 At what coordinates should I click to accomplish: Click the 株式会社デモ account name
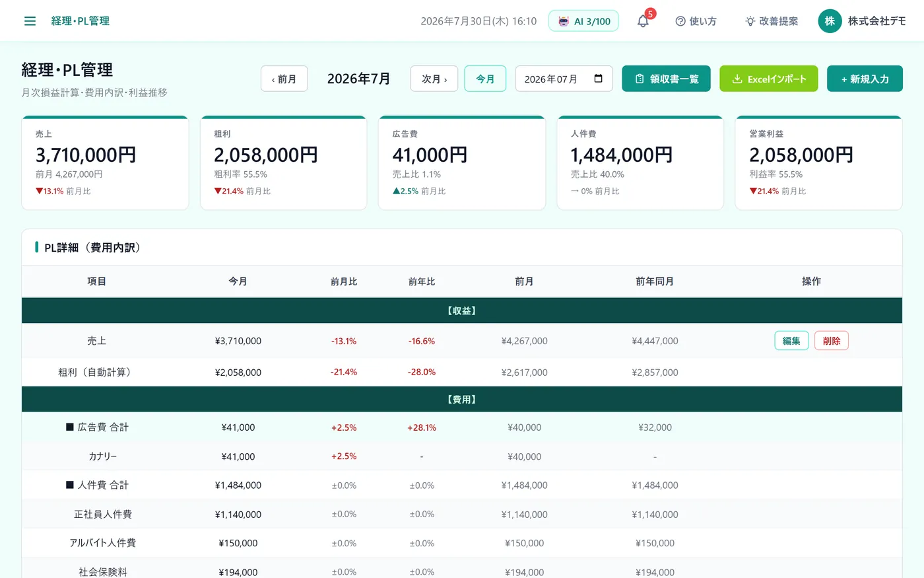click(x=876, y=21)
